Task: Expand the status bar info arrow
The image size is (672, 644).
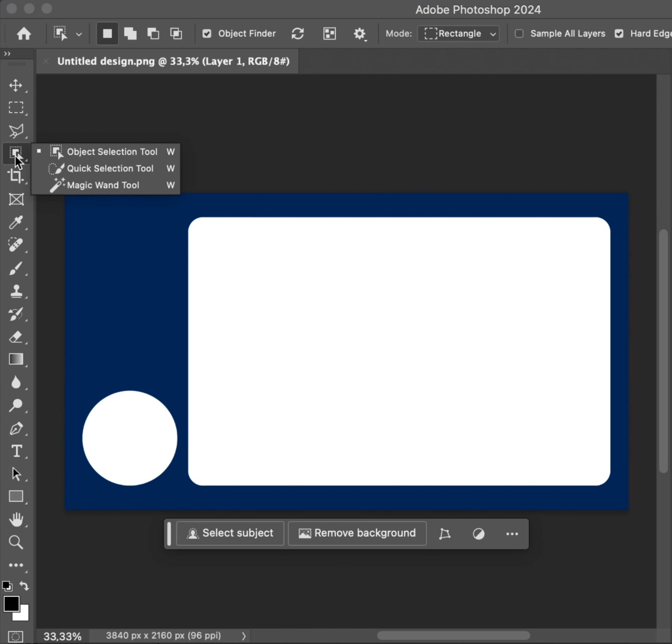Action: click(244, 636)
